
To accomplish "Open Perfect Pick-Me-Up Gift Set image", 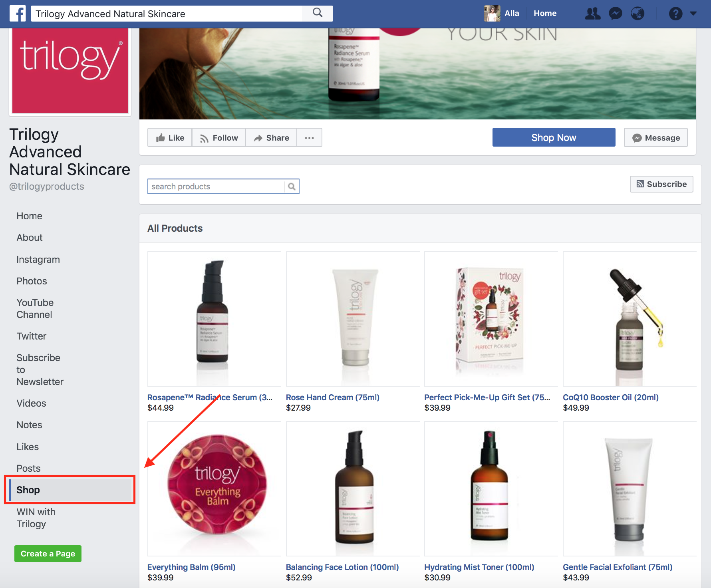I will 491,319.
